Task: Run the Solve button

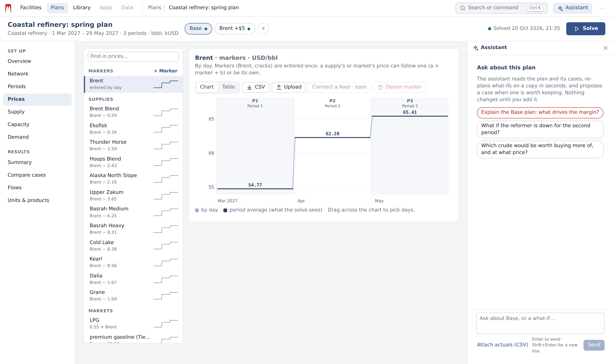Action: click(x=586, y=29)
